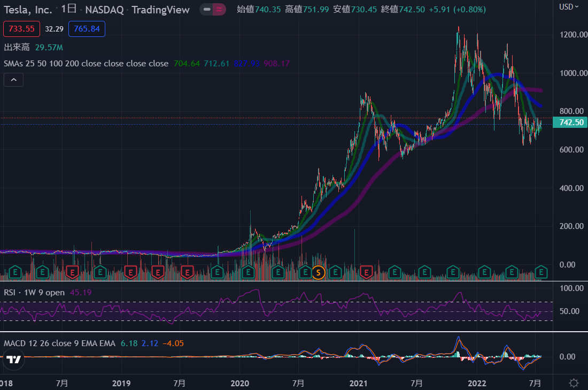Select the April 2020 green earnings marker
588x390 pixels.
(278, 272)
